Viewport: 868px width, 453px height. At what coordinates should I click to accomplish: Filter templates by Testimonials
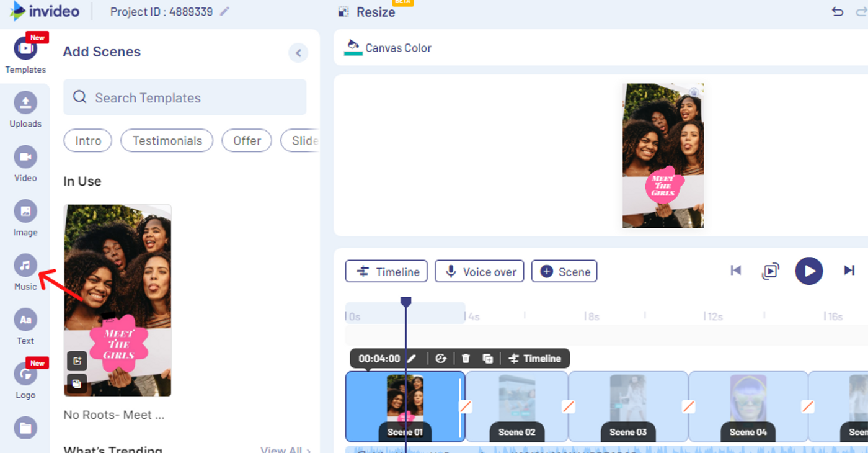pyautogui.click(x=166, y=140)
